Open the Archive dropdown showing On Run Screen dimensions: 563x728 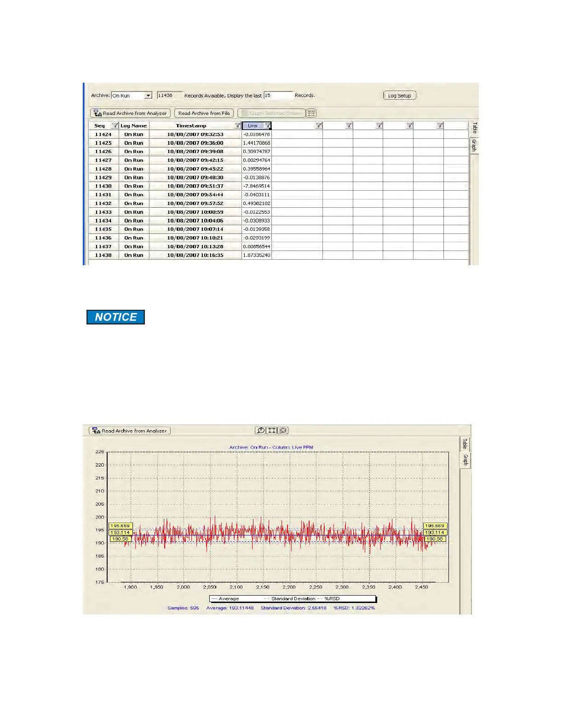coord(132,96)
